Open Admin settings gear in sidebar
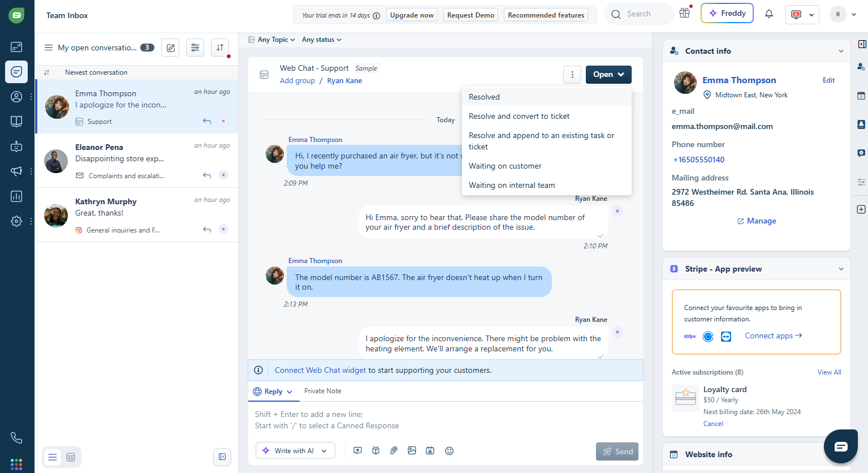The image size is (868, 473). 16,221
